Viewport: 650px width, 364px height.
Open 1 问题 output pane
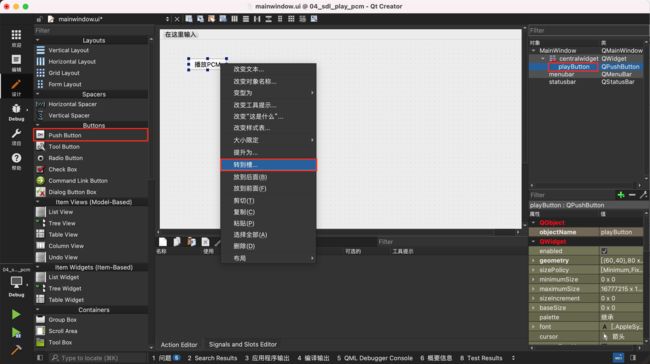pyautogui.click(x=166, y=358)
